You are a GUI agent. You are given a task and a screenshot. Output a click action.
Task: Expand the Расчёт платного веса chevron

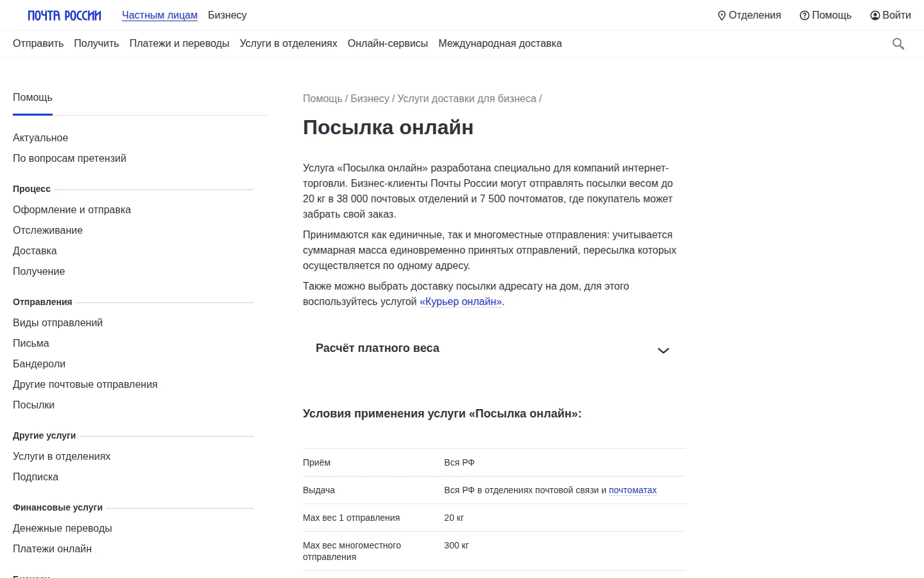point(663,351)
